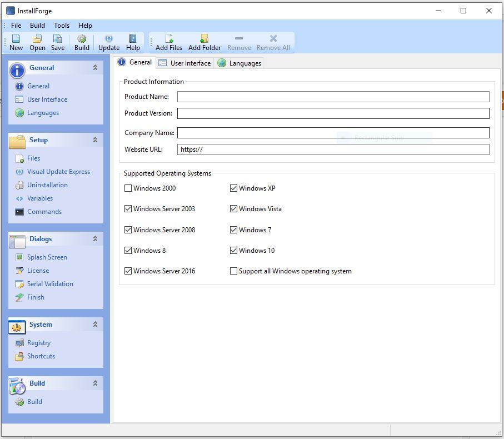Screen dimensions: 504x439
Task: Collapse the Setup sidebar section
Action: point(95,140)
